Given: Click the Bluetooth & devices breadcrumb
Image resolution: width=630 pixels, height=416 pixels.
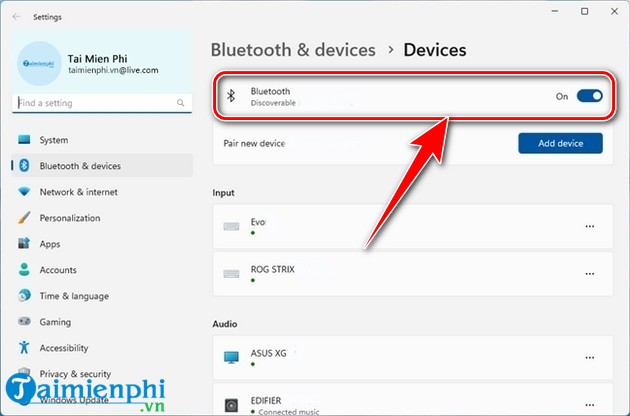Looking at the screenshot, I should (293, 50).
